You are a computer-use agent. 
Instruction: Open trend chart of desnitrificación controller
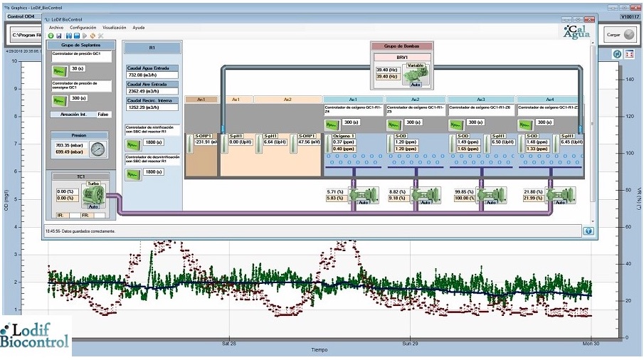tap(133, 174)
